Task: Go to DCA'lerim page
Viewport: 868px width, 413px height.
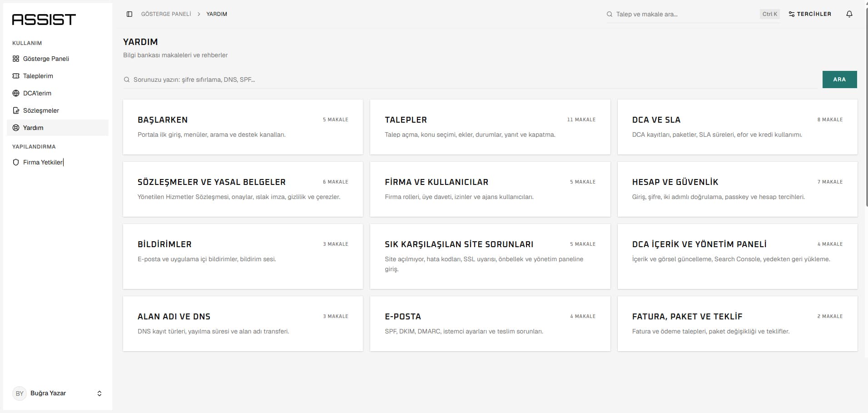Action: coord(58,93)
